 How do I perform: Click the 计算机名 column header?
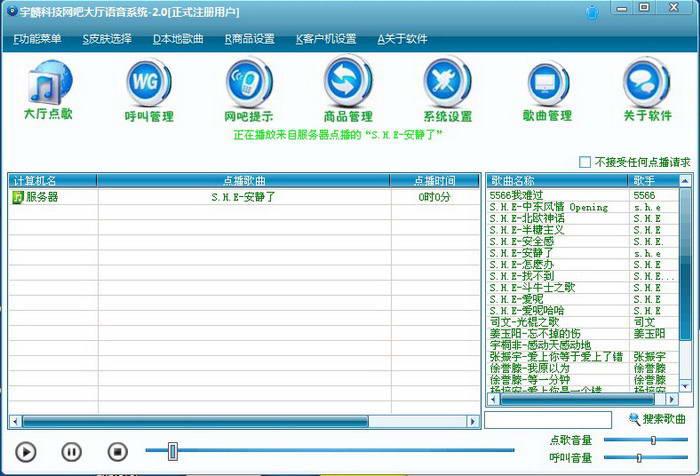click(x=53, y=180)
